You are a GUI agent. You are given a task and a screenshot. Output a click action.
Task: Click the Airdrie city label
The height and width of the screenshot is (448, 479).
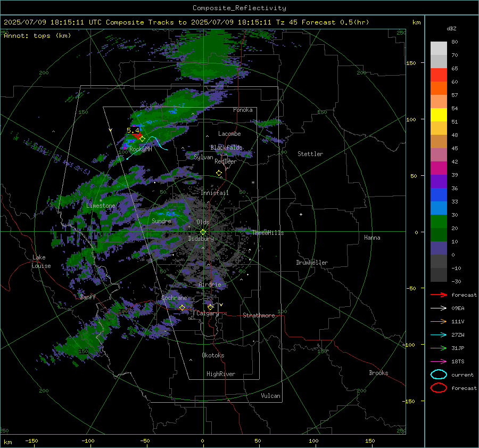coord(210,284)
